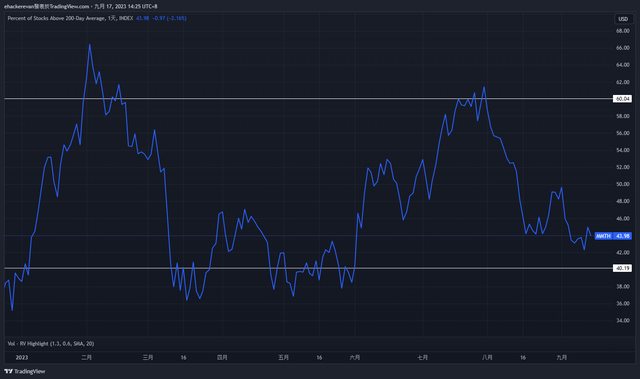
Task: Click the 50.00 price scale label
Action: point(623,184)
